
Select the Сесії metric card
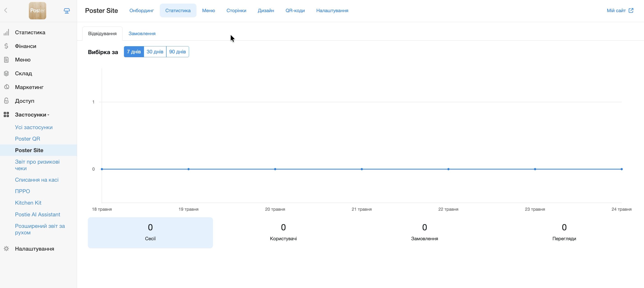(150, 233)
